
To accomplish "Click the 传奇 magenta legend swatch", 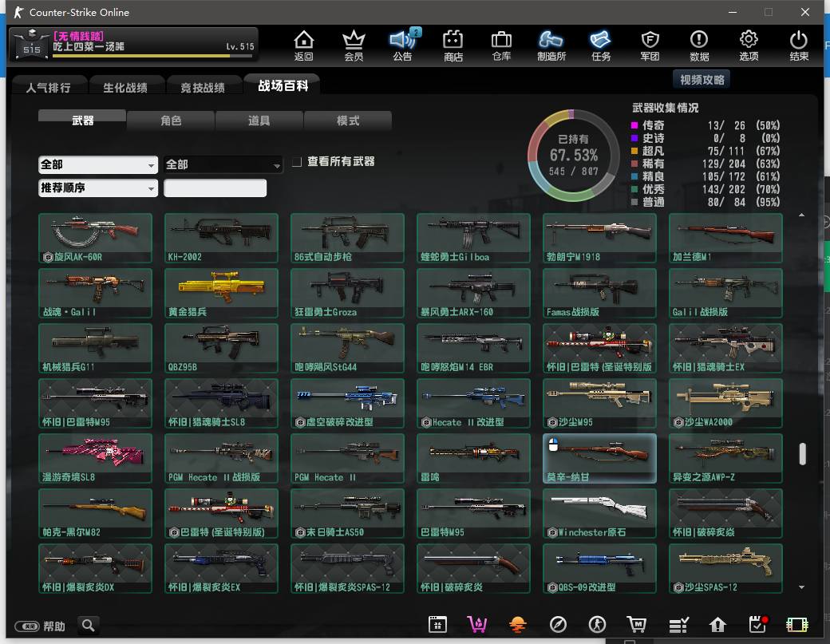I will (634, 125).
